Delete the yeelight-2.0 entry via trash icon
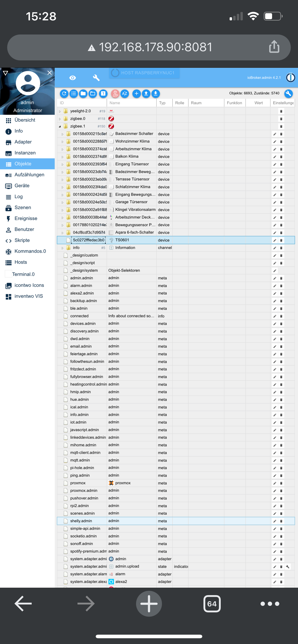Image resolution: width=298 pixels, height=644 pixels. pyautogui.click(x=281, y=111)
